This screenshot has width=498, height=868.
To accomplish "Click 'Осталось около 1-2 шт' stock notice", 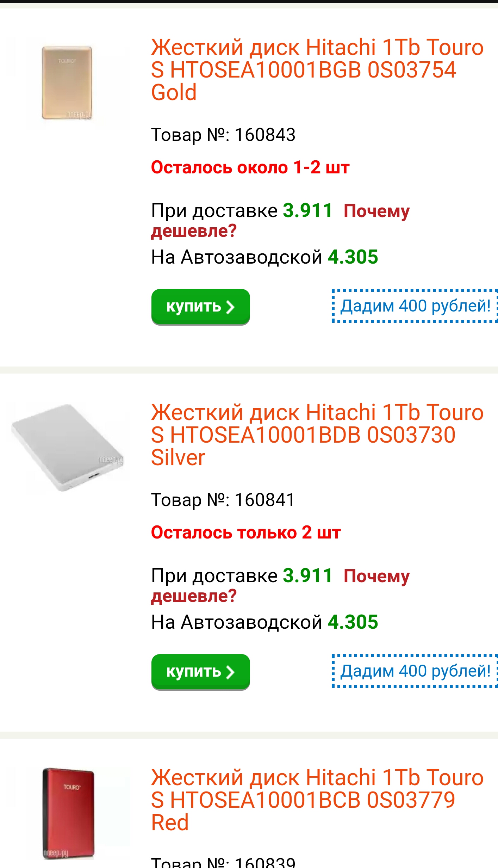I will click(x=250, y=168).
